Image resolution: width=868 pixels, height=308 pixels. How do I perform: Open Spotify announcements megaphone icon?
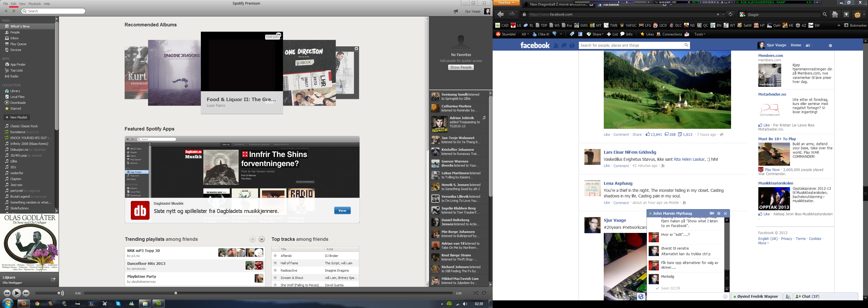click(456, 11)
